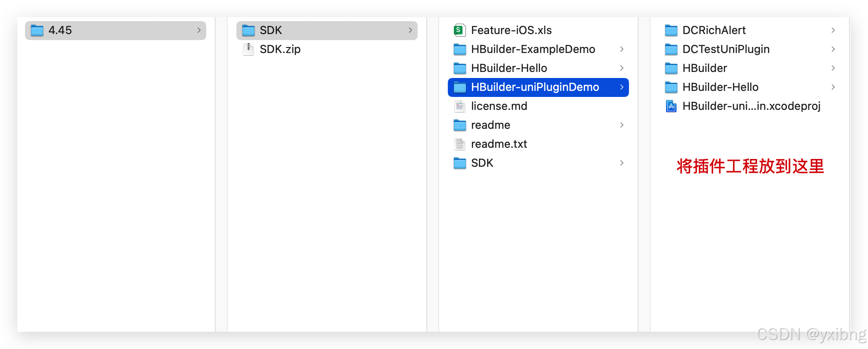Click the license.md document icon
Screen dimensions: 868x349
(460, 106)
